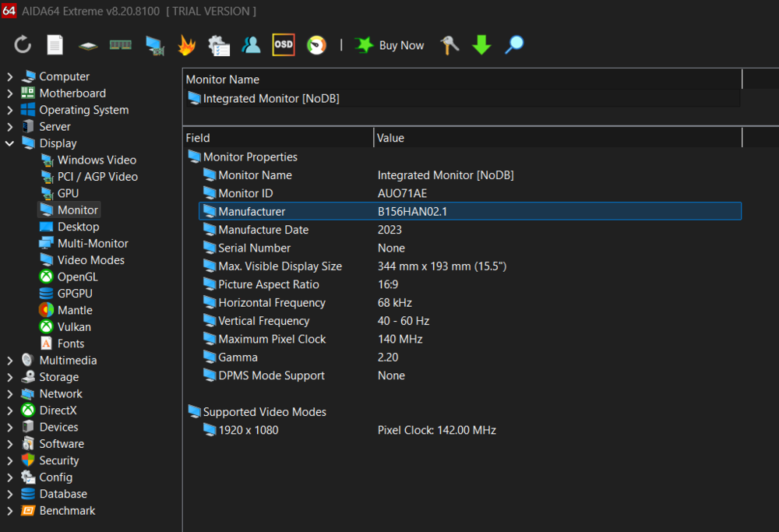
Task: Click the green download update arrow
Action: coord(481,44)
